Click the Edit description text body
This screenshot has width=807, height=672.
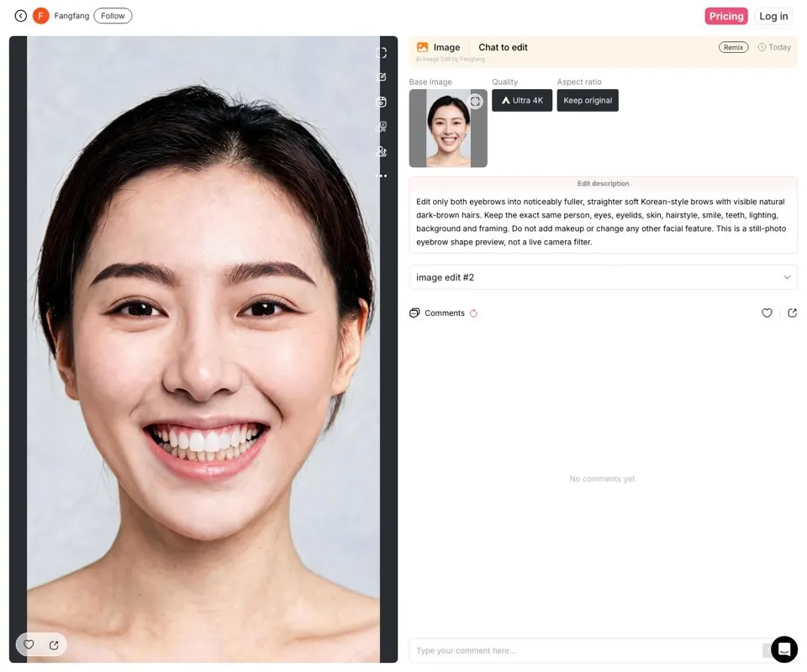(x=601, y=222)
